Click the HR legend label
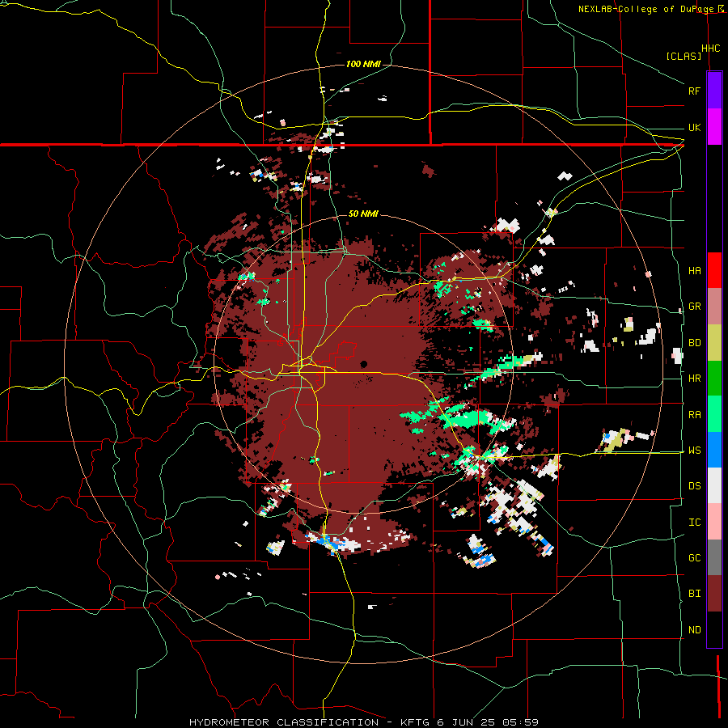 pyautogui.click(x=694, y=379)
